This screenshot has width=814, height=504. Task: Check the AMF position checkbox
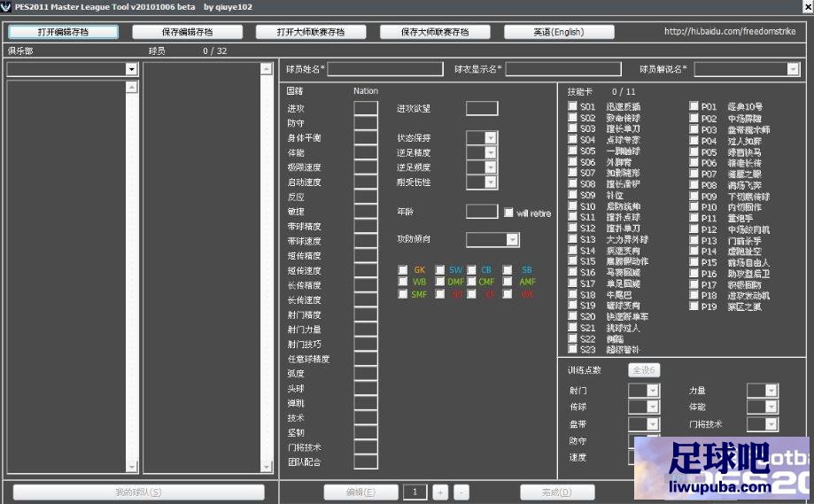508,282
